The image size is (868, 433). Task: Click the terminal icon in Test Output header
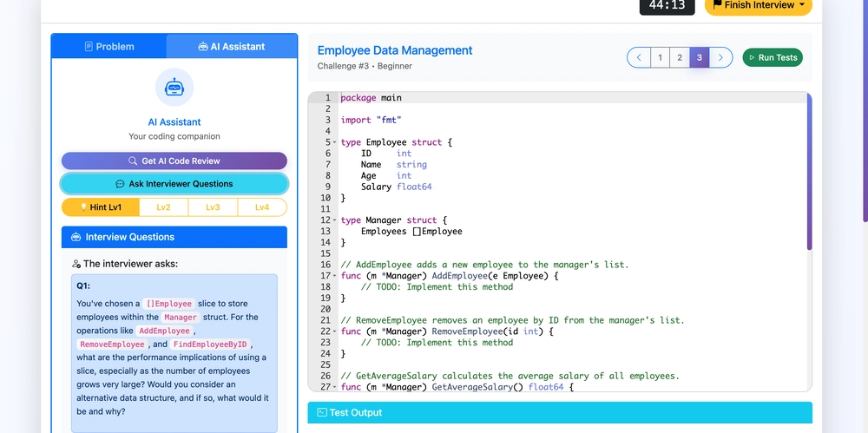[x=322, y=412]
